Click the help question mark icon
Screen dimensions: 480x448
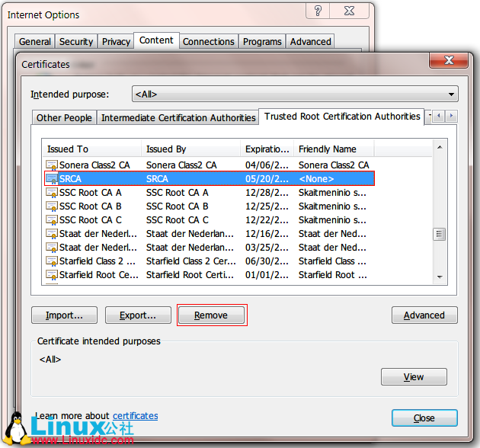(x=318, y=11)
